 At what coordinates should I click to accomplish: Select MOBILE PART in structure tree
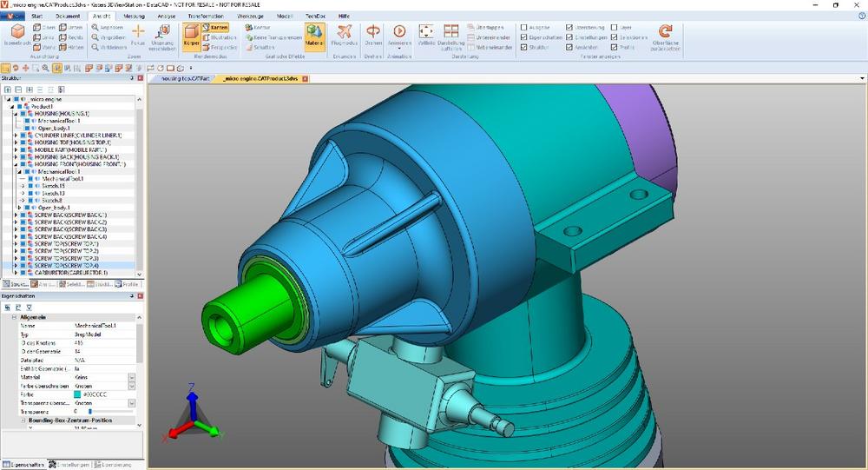[x=69, y=149]
